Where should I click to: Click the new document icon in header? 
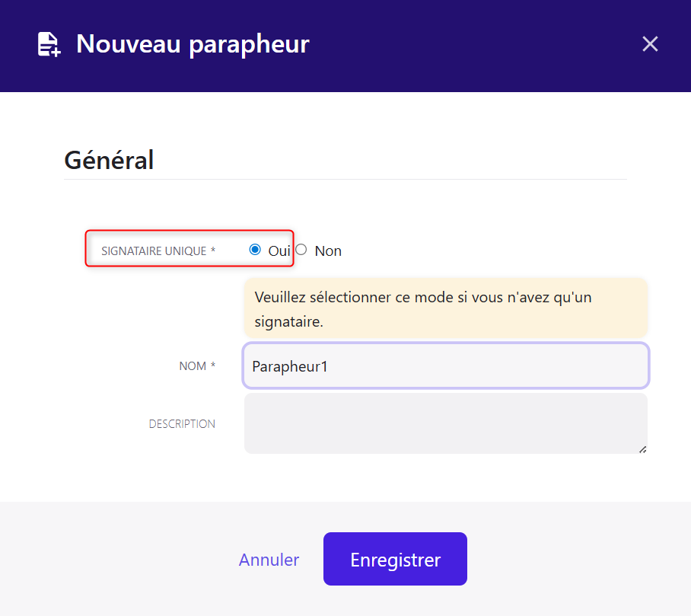pyautogui.click(x=49, y=44)
